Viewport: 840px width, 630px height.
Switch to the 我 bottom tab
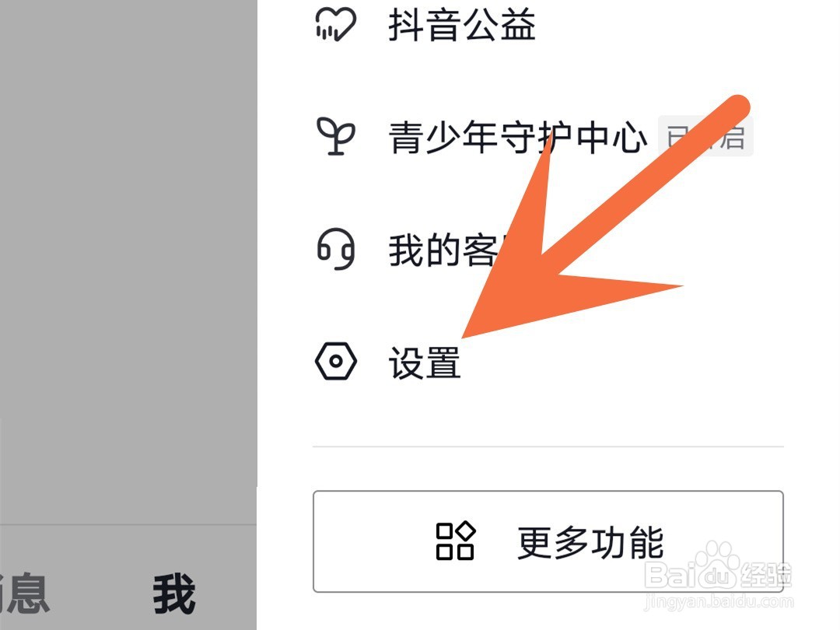pos(174,593)
